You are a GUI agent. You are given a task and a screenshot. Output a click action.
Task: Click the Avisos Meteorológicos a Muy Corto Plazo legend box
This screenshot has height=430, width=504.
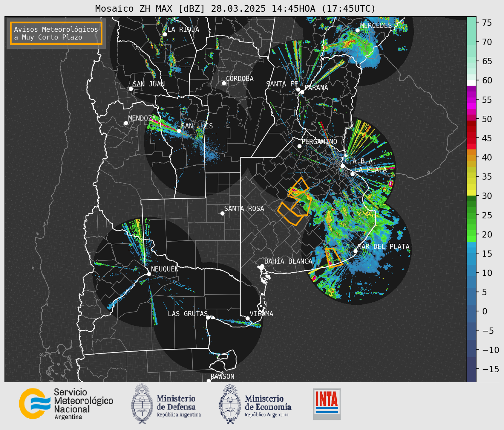(56, 33)
